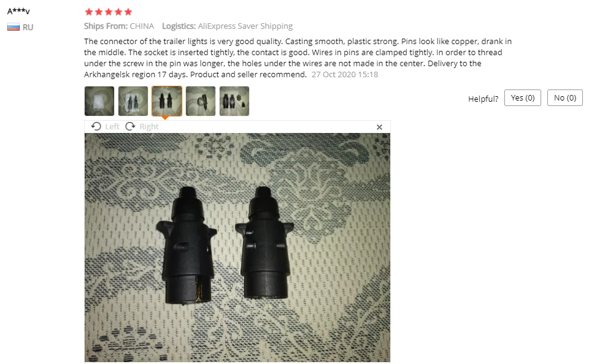Image resolution: width=597 pixels, height=364 pixels.
Task: Click the reviewer name A***v
Action: click(18, 11)
